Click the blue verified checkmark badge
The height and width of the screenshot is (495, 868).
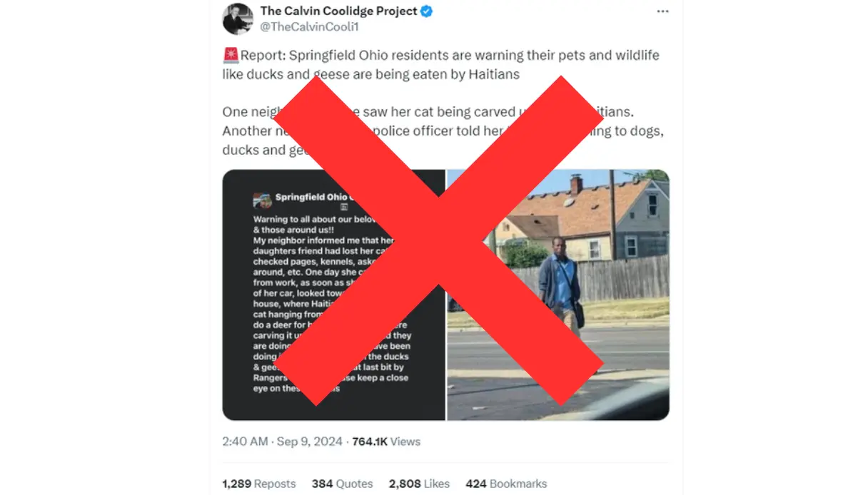pos(426,11)
